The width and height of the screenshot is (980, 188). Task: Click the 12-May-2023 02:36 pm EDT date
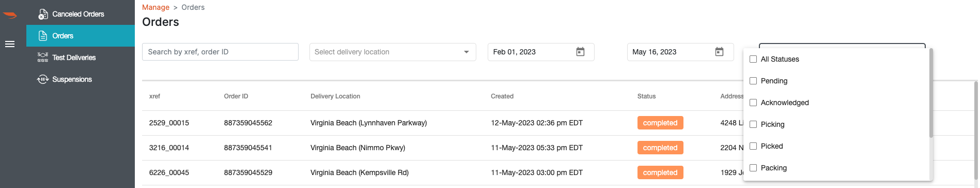coord(537,123)
